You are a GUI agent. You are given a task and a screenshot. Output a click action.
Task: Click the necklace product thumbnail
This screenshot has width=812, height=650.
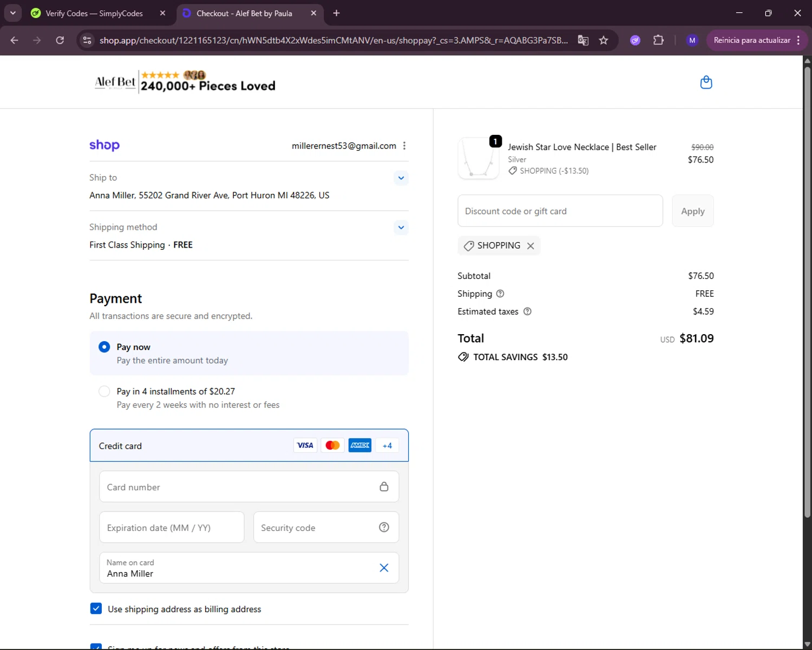click(x=479, y=158)
